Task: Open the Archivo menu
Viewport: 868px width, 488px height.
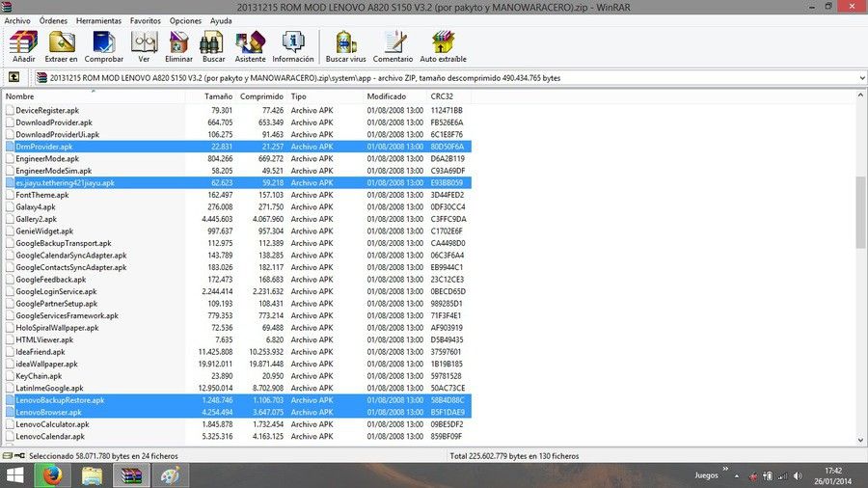Action: [17, 20]
